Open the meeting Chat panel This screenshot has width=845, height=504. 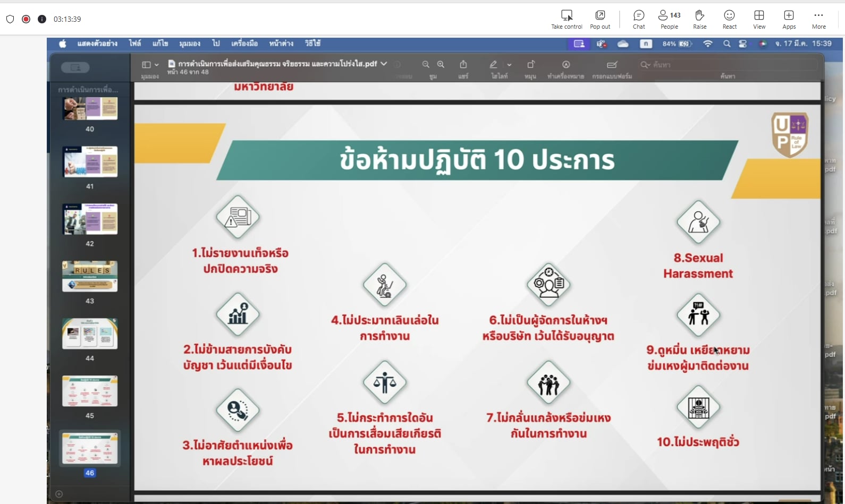coord(639,19)
